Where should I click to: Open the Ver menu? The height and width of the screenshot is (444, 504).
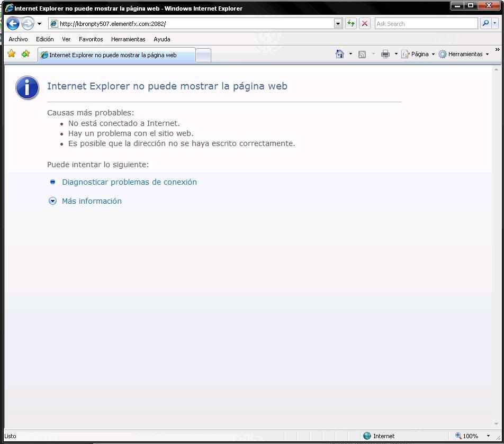point(66,39)
